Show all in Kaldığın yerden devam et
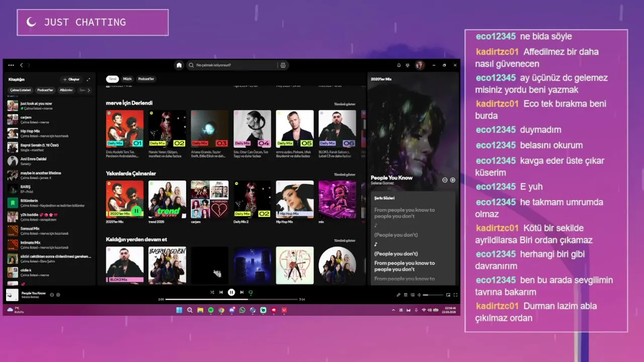This screenshot has width=644, height=362. 345,240
